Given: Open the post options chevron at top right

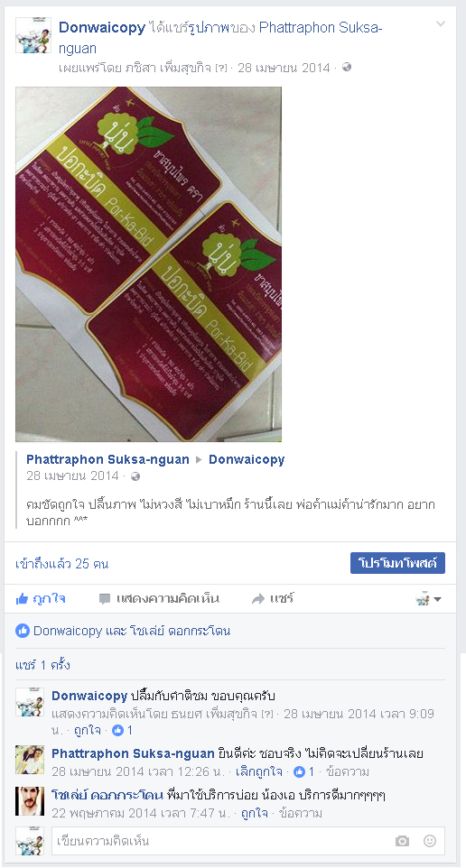Looking at the screenshot, I should pos(441,23).
